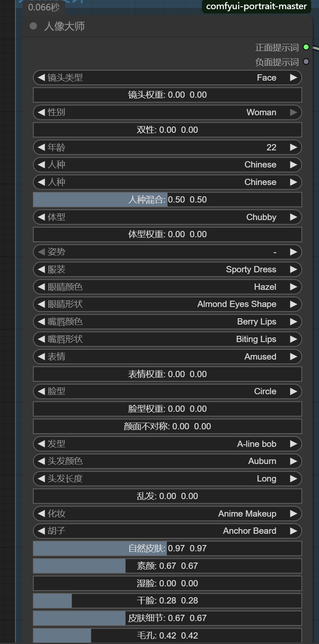The width and height of the screenshot is (319, 644).
Task: Open the 发型 dropdown showing A-line bob
Action: [x=167, y=444]
